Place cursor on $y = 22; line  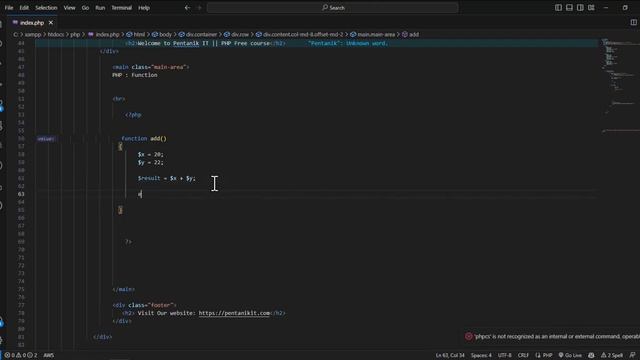(x=150, y=162)
